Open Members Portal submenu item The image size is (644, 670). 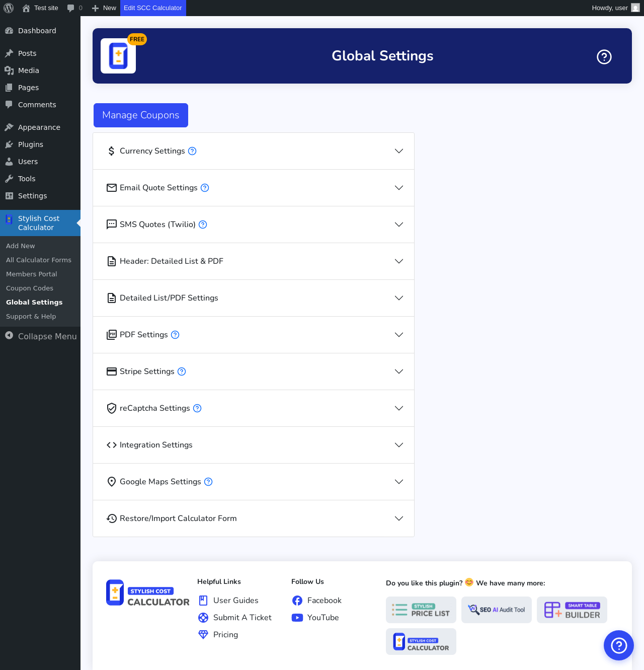pos(40,274)
